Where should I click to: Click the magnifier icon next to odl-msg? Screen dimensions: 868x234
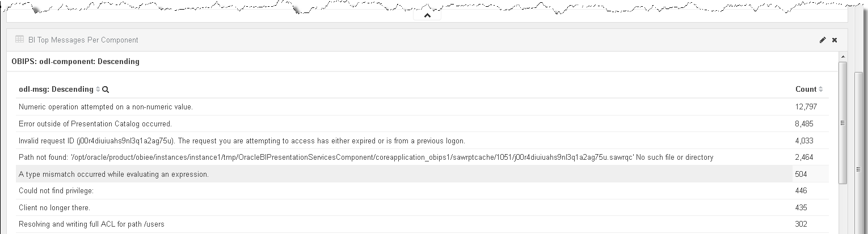pos(106,90)
